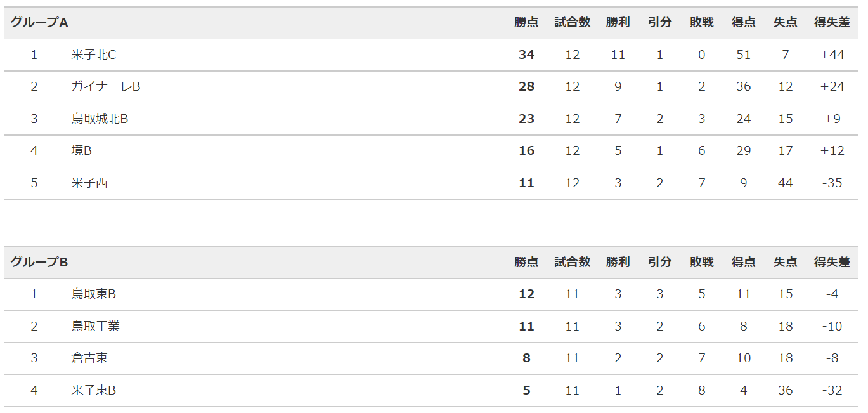Click 鳥取東B's 12 points value
The image size is (868, 413).
(526, 294)
